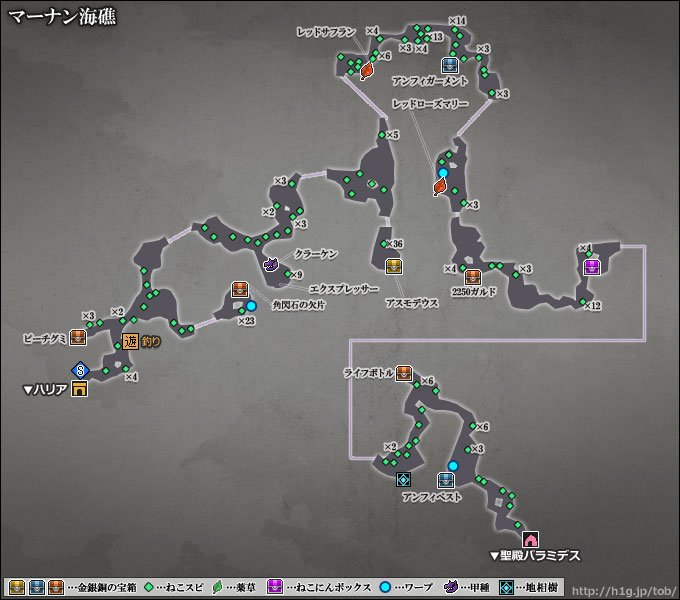
Task: Click the アンフィベスト label
Action: [432, 497]
